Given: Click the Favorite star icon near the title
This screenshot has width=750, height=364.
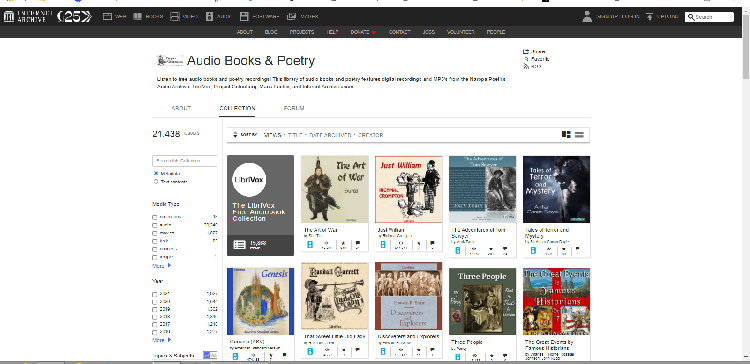Looking at the screenshot, I should point(526,59).
